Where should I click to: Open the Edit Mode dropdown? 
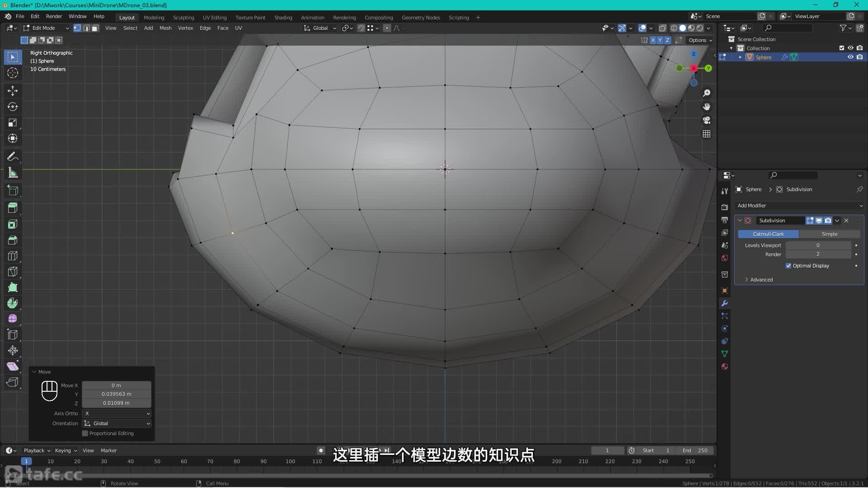[x=46, y=28]
